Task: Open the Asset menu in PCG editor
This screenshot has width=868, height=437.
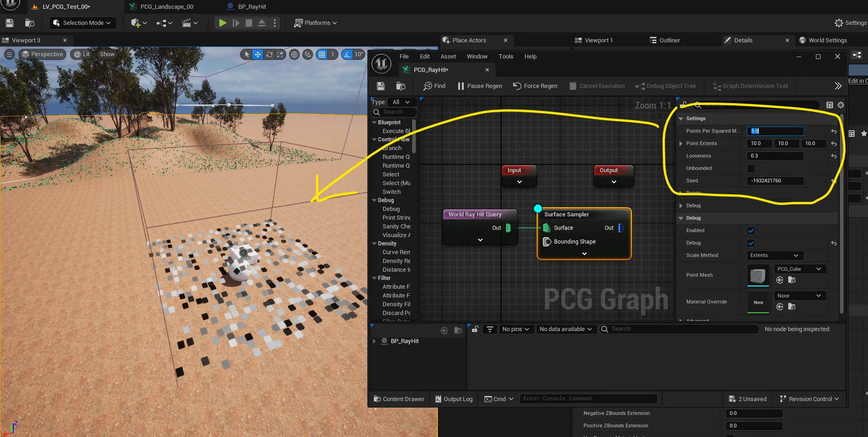Action: point(448,57)
